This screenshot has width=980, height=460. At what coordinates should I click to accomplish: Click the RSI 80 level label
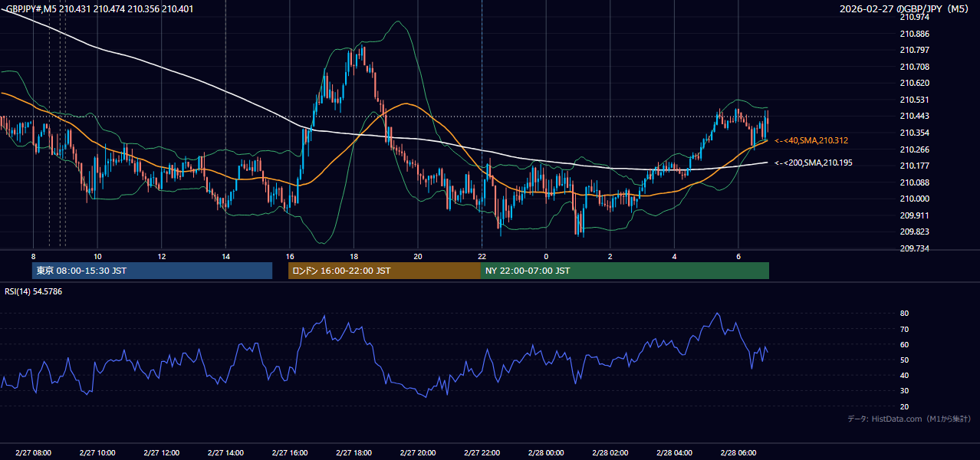tap(904, 314)
